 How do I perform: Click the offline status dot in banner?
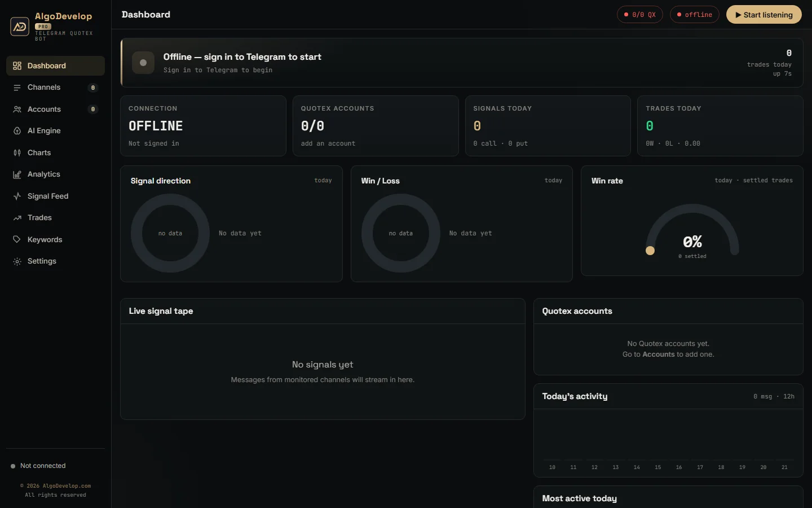point(143,63)
